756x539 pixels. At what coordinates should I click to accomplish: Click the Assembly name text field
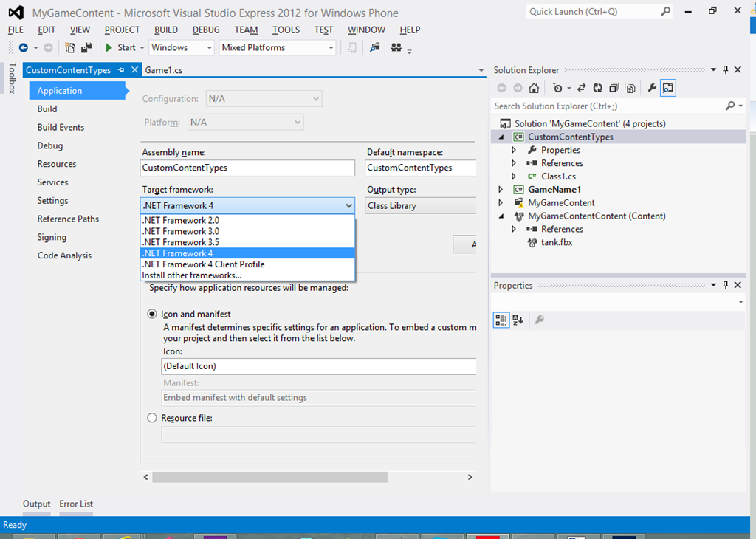(x=248, y=168)
